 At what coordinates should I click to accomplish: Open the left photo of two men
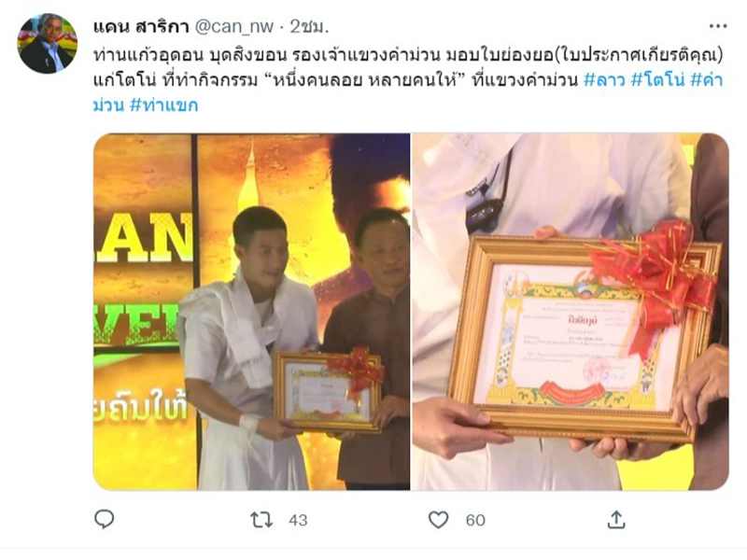251,312
